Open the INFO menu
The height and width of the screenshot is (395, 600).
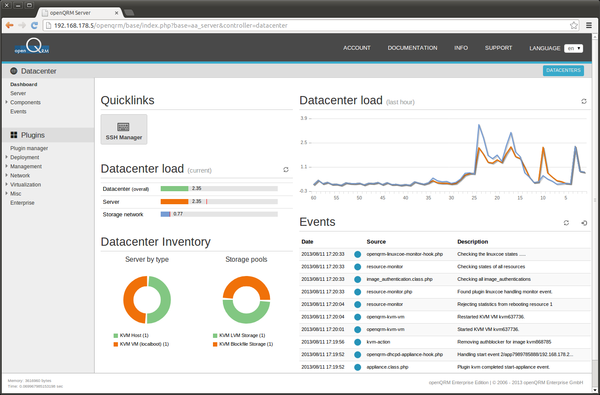461,48
